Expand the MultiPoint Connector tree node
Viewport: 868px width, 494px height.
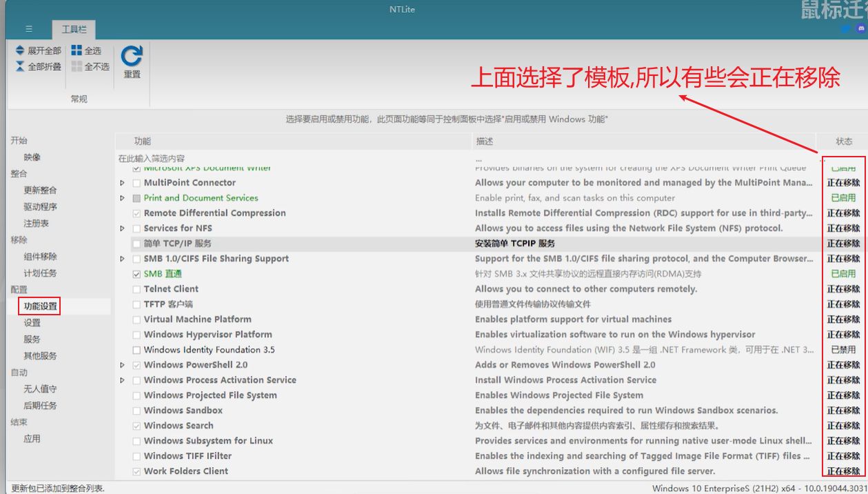[123, 183]
